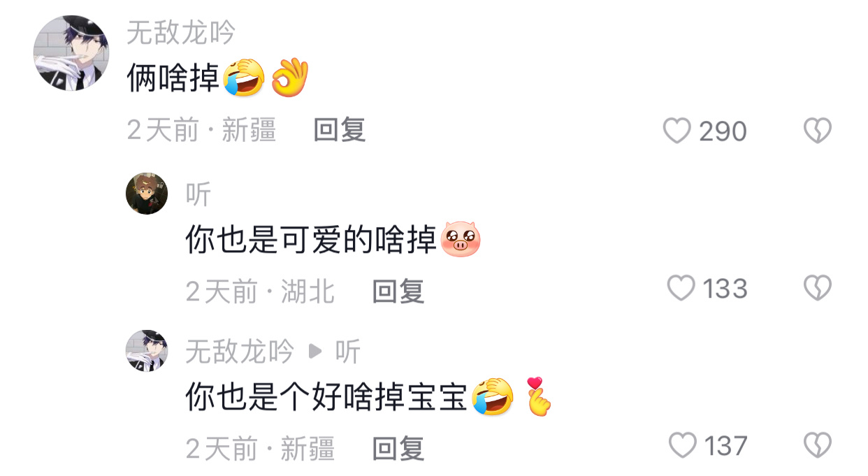
Task: Tap the comment text 你也是可爱的啥掉
Action: click(x=311, y=240)
